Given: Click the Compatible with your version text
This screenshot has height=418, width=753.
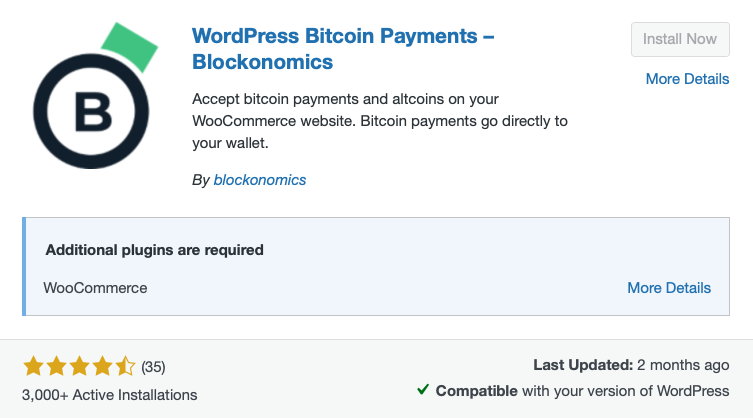Looking at the screenshot, I should [x=582, y=390].
